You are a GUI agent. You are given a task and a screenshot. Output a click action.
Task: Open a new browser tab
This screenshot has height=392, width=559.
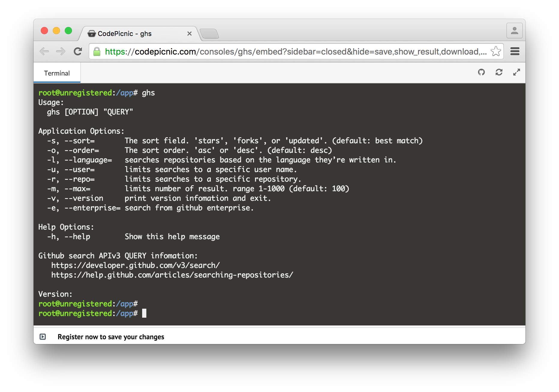coord(209,34)
